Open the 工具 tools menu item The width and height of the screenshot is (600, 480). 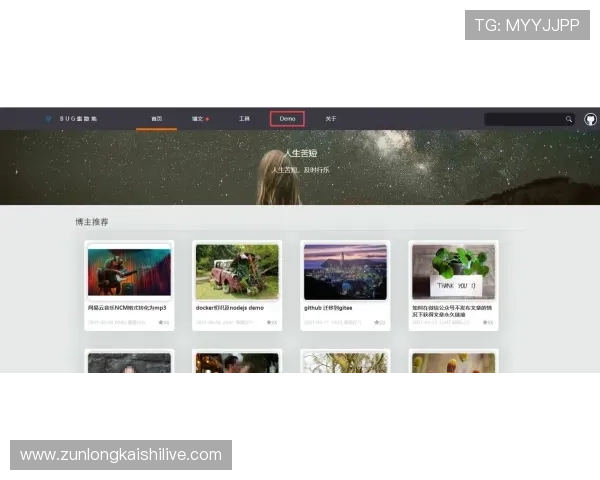coord(244,119)
